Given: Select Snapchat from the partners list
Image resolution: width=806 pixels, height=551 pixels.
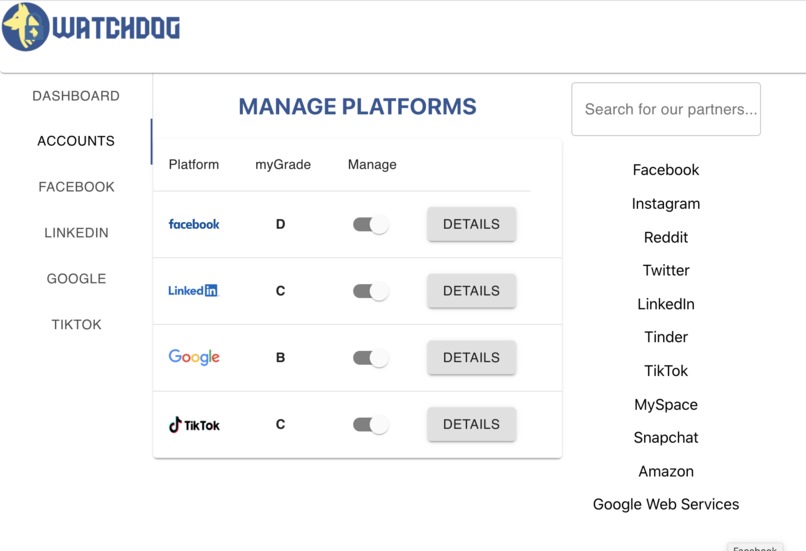Looking at the screenshot, I should 666,437.
